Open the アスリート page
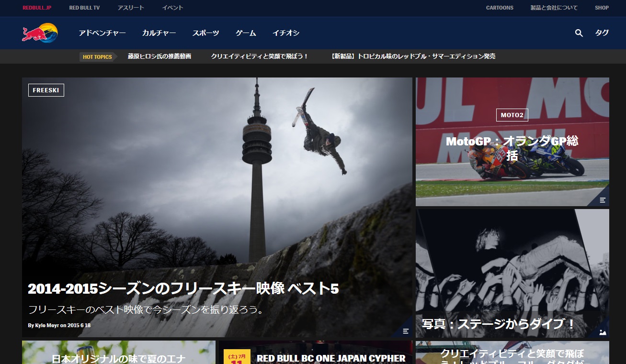This screenshot has height=364, width=626. coord(131,8)
